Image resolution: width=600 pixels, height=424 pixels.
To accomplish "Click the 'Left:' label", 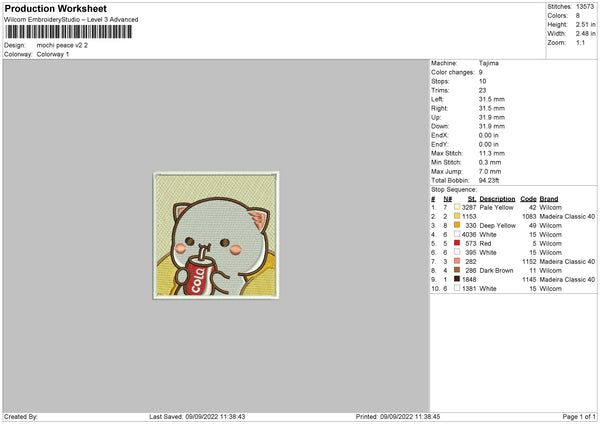I will pos(437,99).
